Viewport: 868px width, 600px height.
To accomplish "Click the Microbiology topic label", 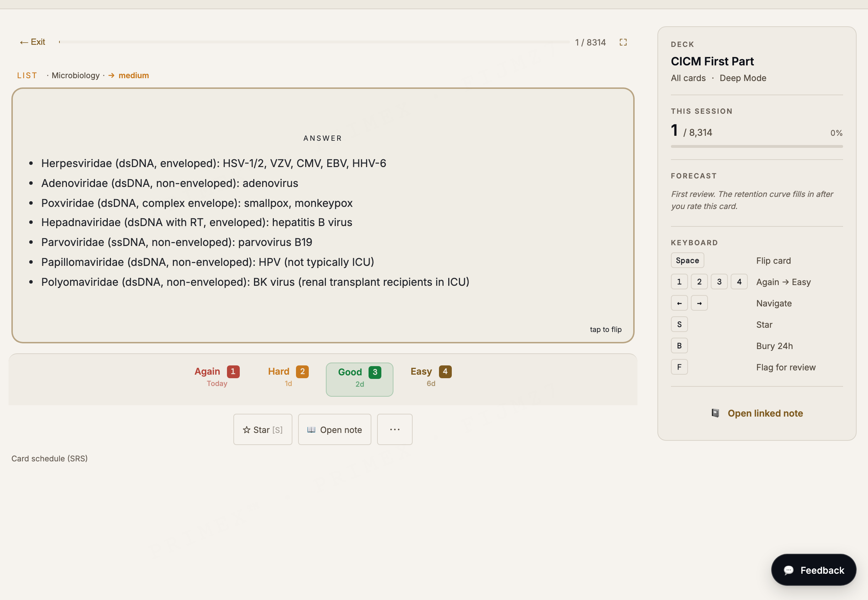I will (76, 76).
